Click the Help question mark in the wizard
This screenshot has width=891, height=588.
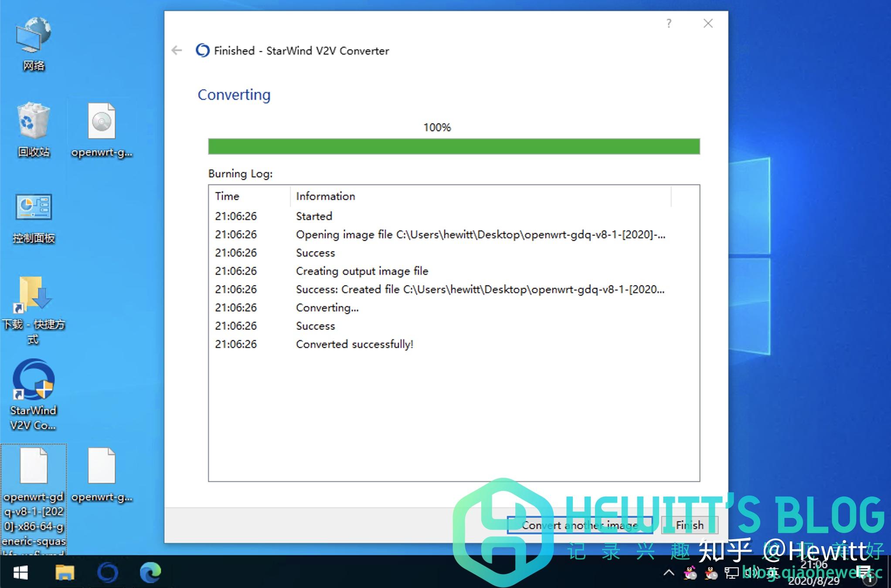point(669,24)
